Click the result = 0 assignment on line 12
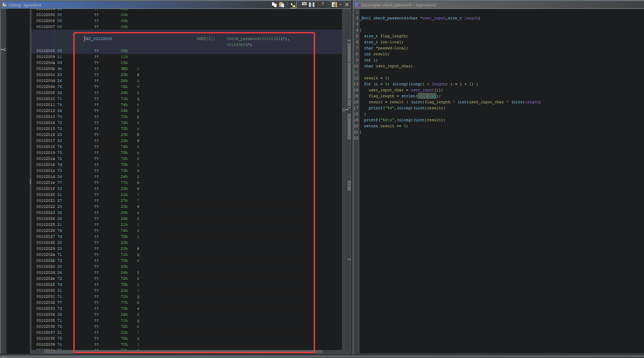The image size is (644, 358). tap(376, 78)
